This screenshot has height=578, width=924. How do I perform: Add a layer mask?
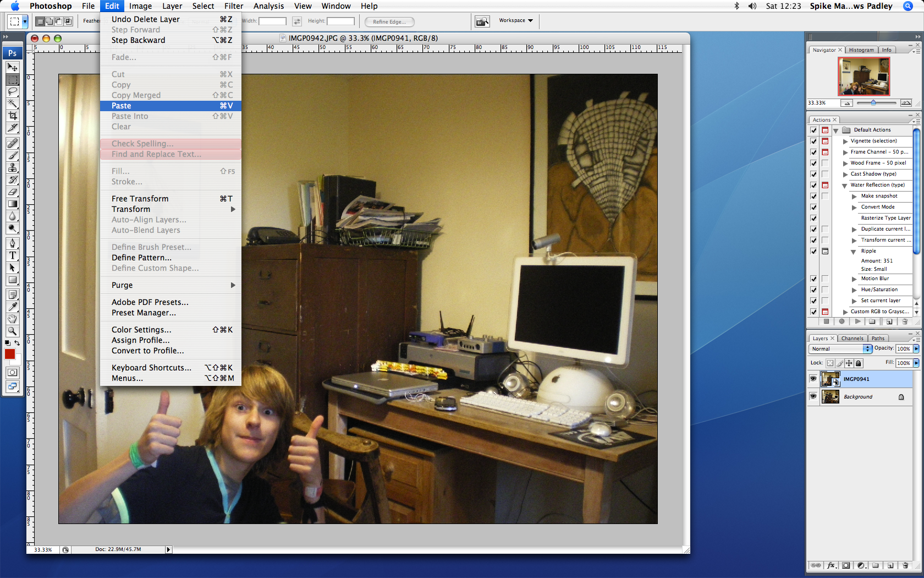click(846, 565)
